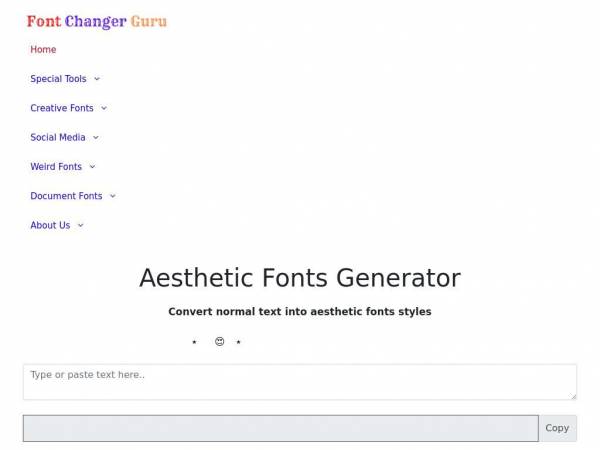
Task: Expand the Document Fonts dropdown chevron
Action: (x=112, y=196)
